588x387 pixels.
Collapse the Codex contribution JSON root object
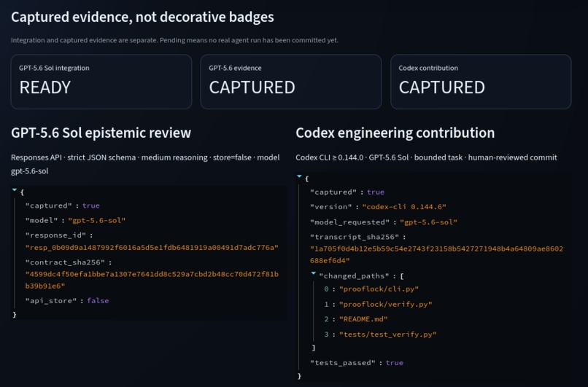tap(299, 176)
